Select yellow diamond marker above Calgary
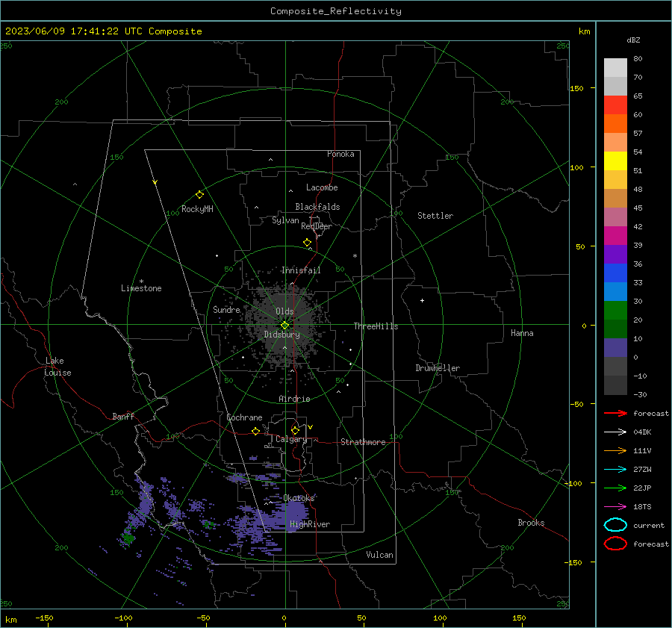The image size is (672, 628). 295,430
